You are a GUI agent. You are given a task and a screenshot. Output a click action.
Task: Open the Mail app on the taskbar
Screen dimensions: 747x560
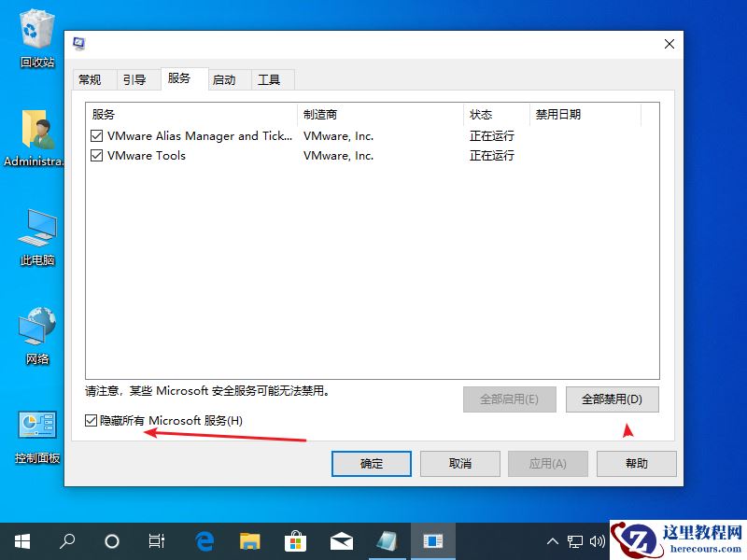tap(341, 540)
